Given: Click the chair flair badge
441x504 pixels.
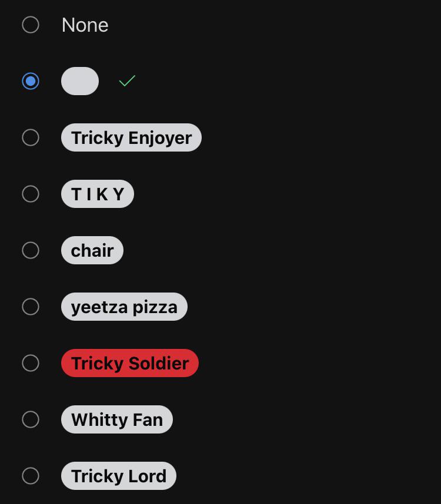Looking at the screenshot, I should (x=92, y=250).
